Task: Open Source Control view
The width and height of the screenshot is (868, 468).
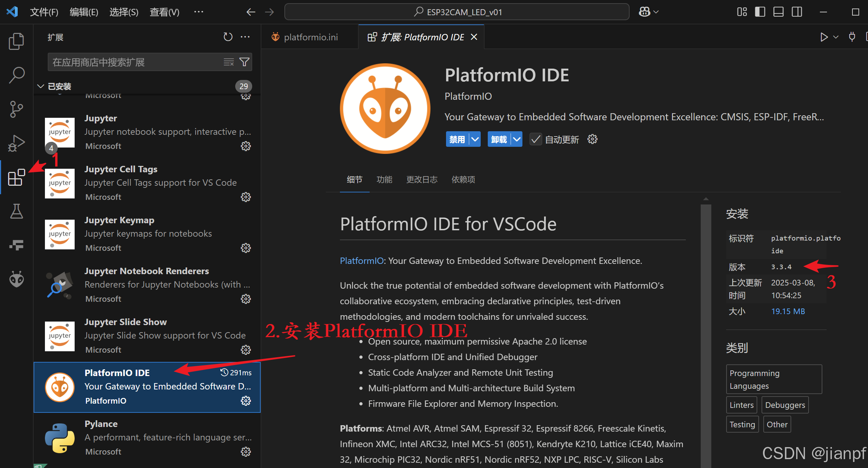Action: (16, 109)
